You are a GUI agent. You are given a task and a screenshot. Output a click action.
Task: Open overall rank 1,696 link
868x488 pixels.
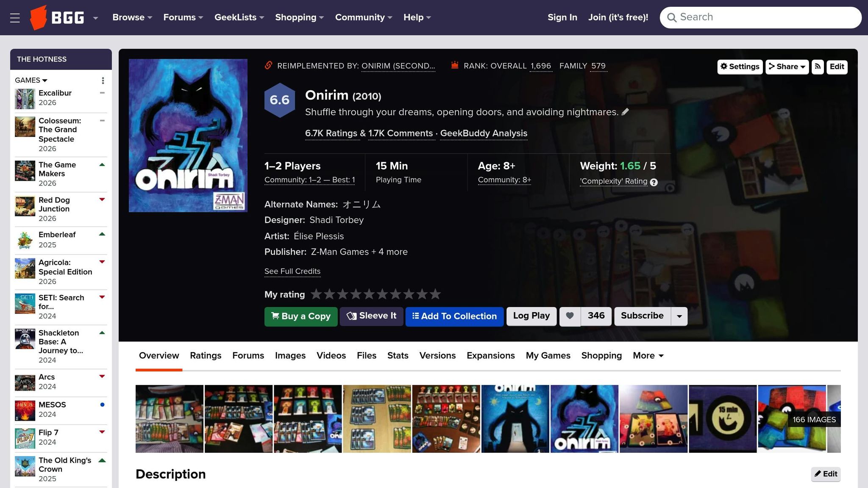point(541,66)
